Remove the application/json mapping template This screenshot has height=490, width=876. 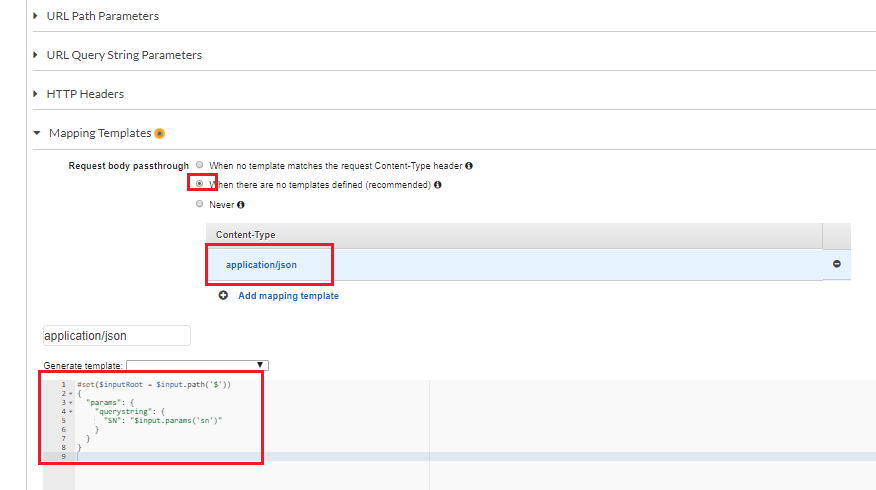(837, 264)
